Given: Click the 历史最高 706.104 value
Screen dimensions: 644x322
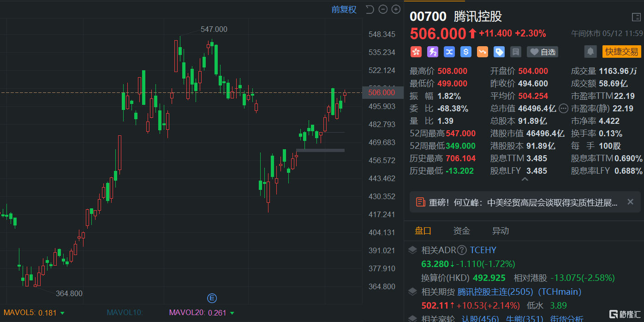Looking at the screenshot, I should (x=460, y=158).
